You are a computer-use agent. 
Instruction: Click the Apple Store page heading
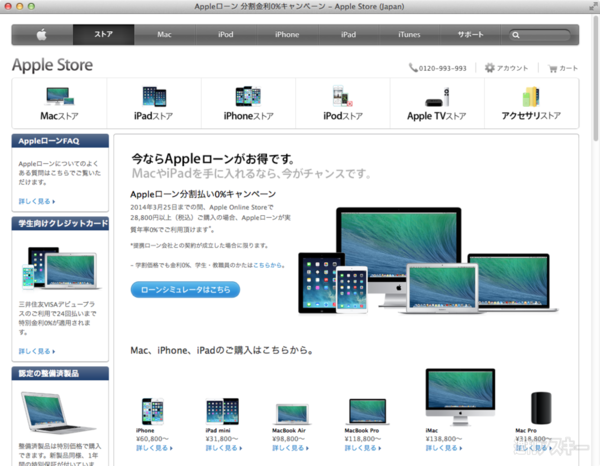tap(52, 65)
